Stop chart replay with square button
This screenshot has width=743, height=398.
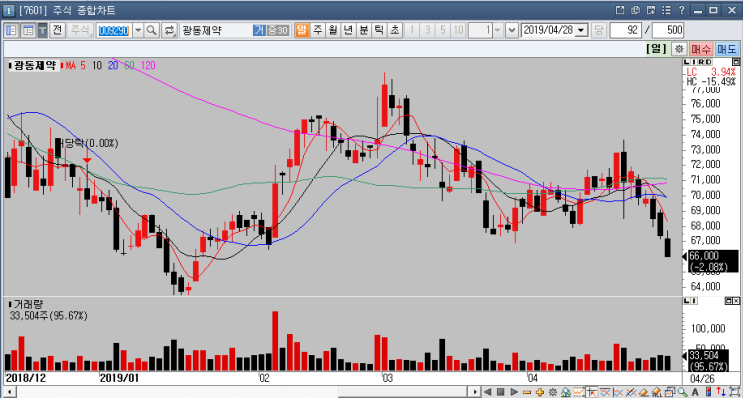500,392
